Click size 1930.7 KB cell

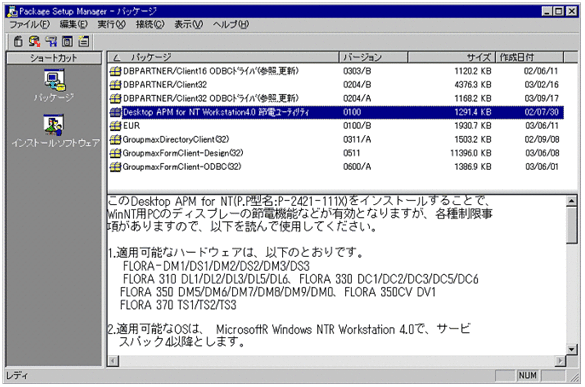tap(473, 126)
